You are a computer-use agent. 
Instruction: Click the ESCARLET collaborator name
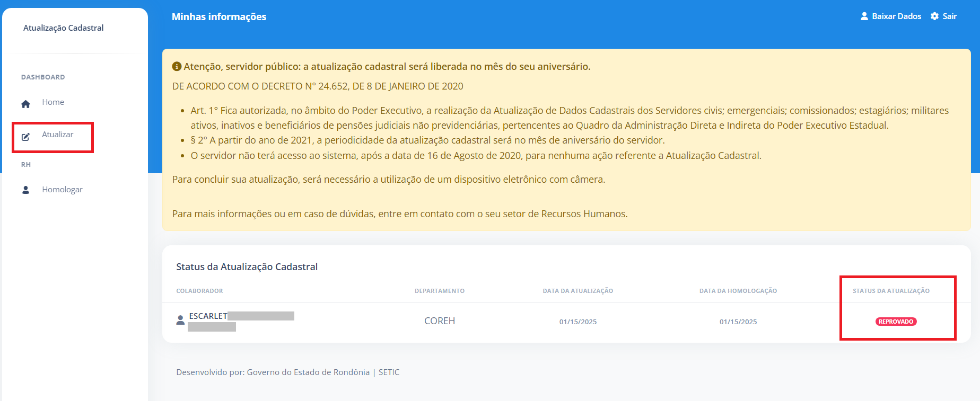click(208, 316)
